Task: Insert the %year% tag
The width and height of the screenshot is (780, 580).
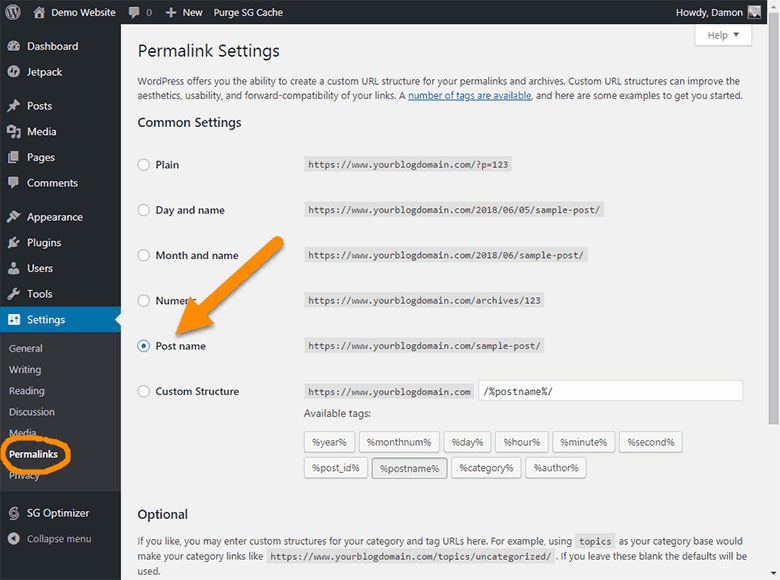Action: [329, 442]
